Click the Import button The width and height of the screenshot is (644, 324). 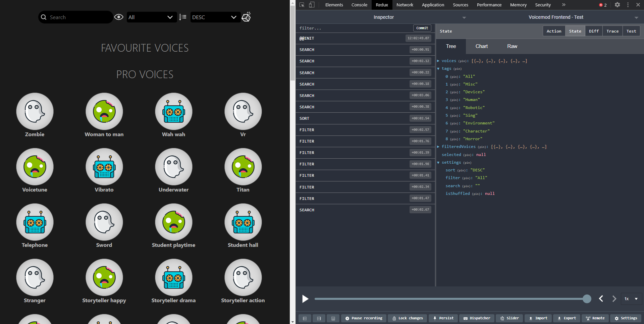(x=538, y=318)
